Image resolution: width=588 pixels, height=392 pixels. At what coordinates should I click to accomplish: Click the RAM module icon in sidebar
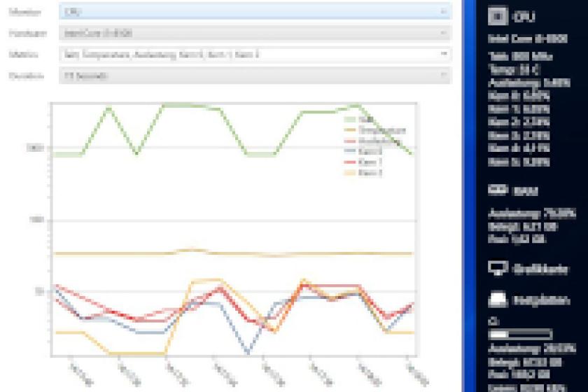pos(498,190)
